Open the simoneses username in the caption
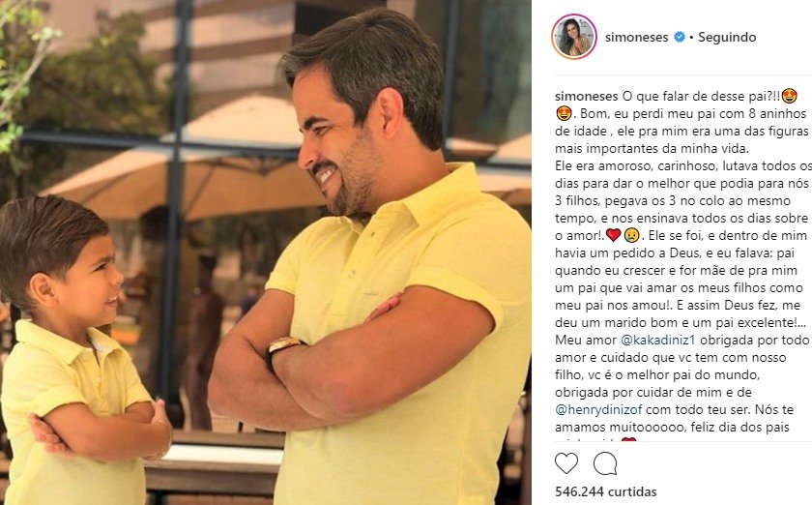Viewport: 812px width, 505px height. click(586, 97)
